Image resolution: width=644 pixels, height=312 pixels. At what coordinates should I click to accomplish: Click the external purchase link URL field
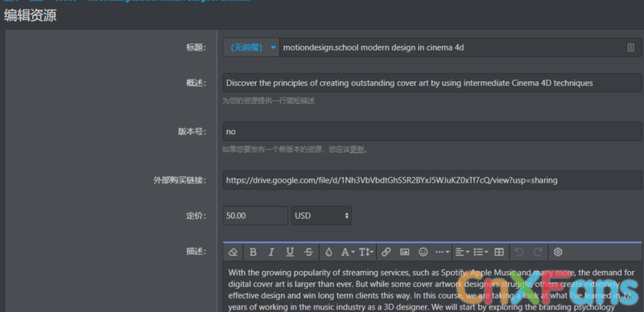(x=432, y=180)
